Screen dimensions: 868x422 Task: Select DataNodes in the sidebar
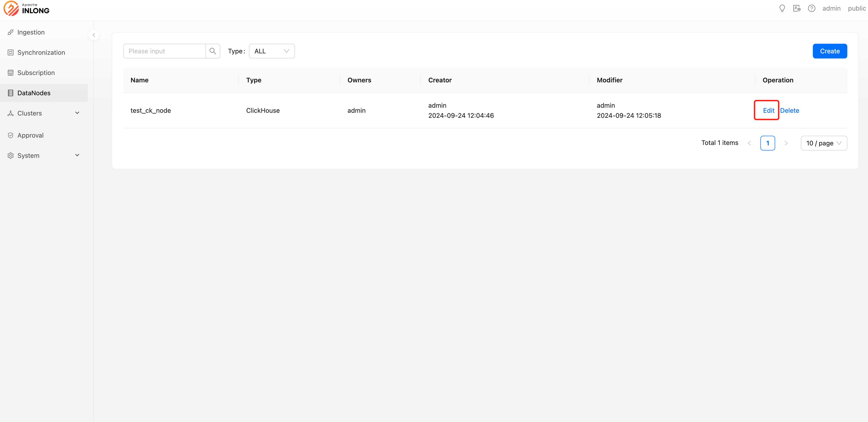[x=34, y=93]
